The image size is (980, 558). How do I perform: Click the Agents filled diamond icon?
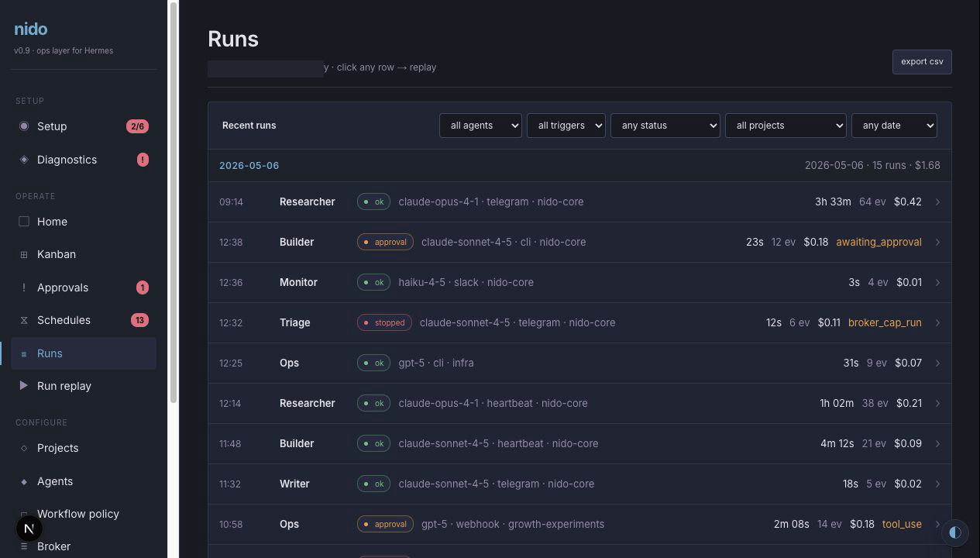coord(24,481)
